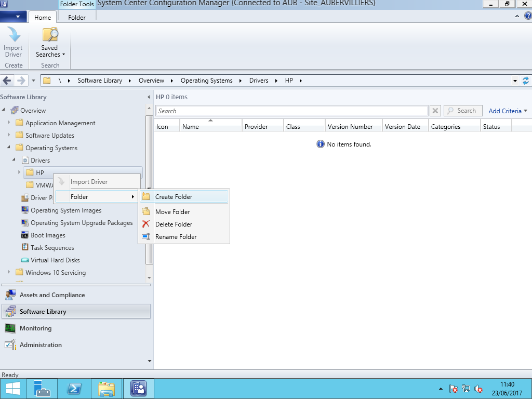Image resolution: width=532 pixels, height=399 pixels.
Task: Click Drivers in the breadcrumb path
Action: pos(259,81)
